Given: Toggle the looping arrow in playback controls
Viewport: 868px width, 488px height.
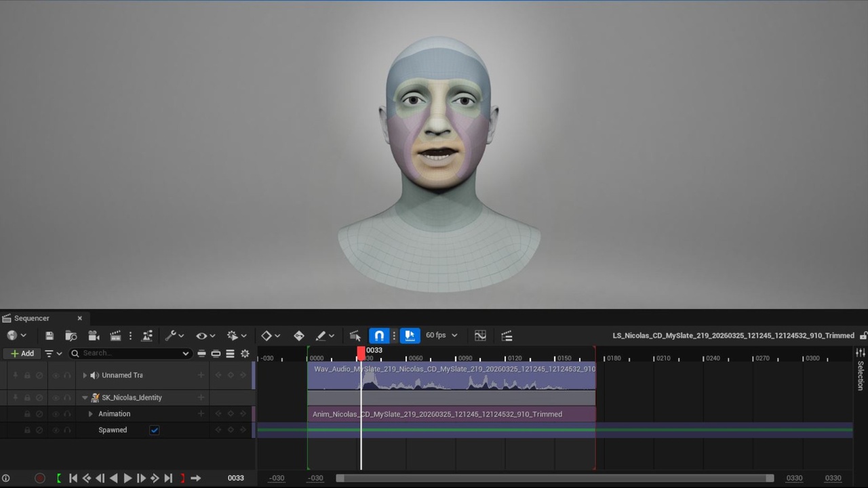Looking at the screenshot, I should coord(195,478).
